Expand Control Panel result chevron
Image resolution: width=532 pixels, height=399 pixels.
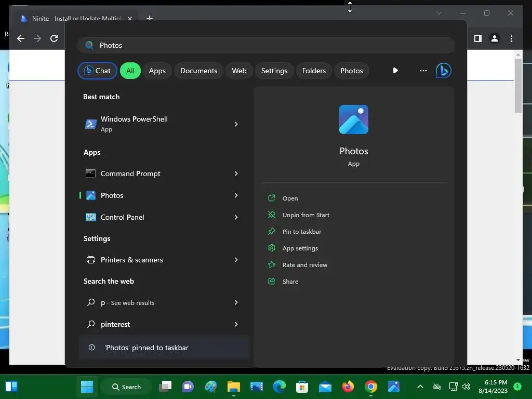pos(236,217)
